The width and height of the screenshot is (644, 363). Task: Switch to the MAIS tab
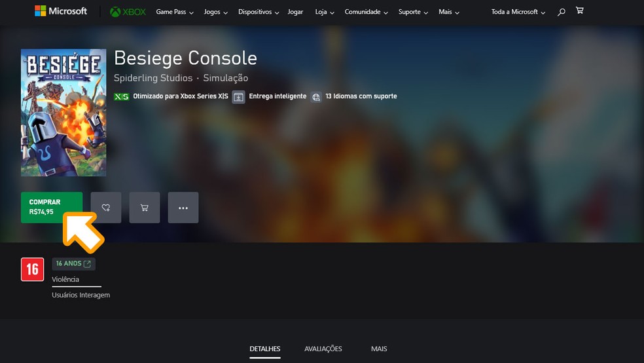pos(379,349)
